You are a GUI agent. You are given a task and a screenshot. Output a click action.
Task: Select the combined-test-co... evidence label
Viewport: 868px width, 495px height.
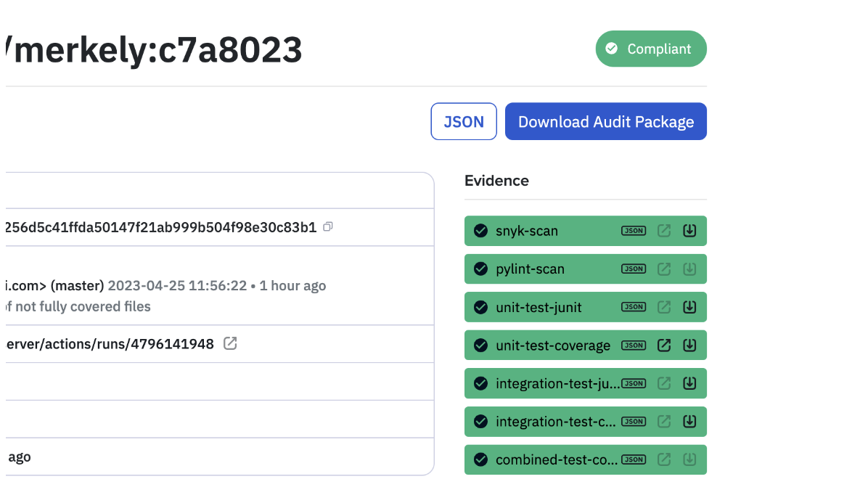(x=557, y=460)
